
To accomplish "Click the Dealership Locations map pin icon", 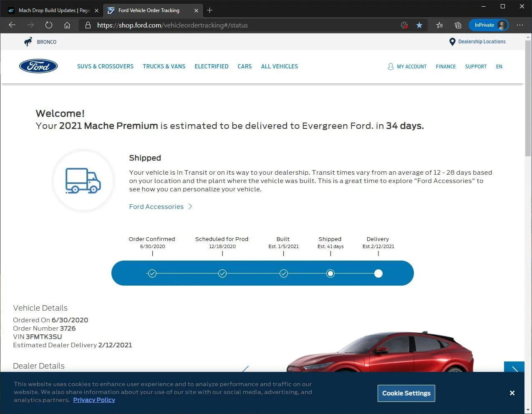I will tap(452, 42).
